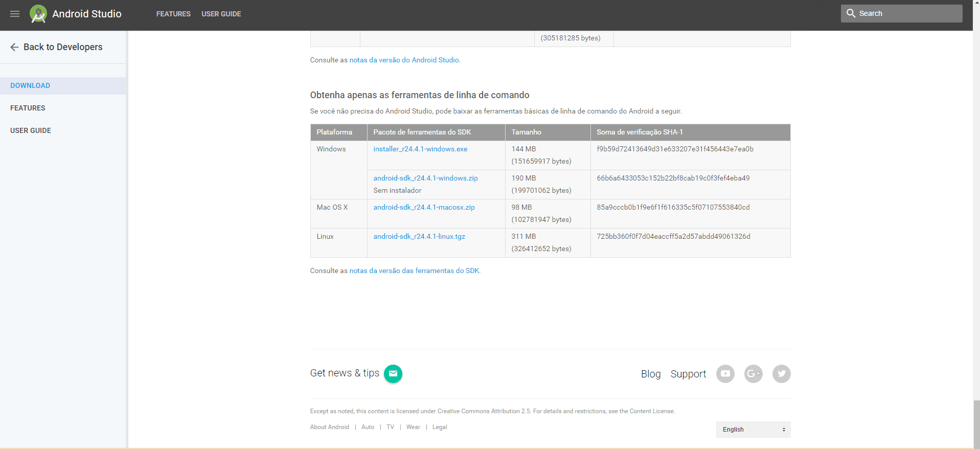Screen dimensions: 980x449
Task: Go Back to Developers
Action: [x=63, y=47]
